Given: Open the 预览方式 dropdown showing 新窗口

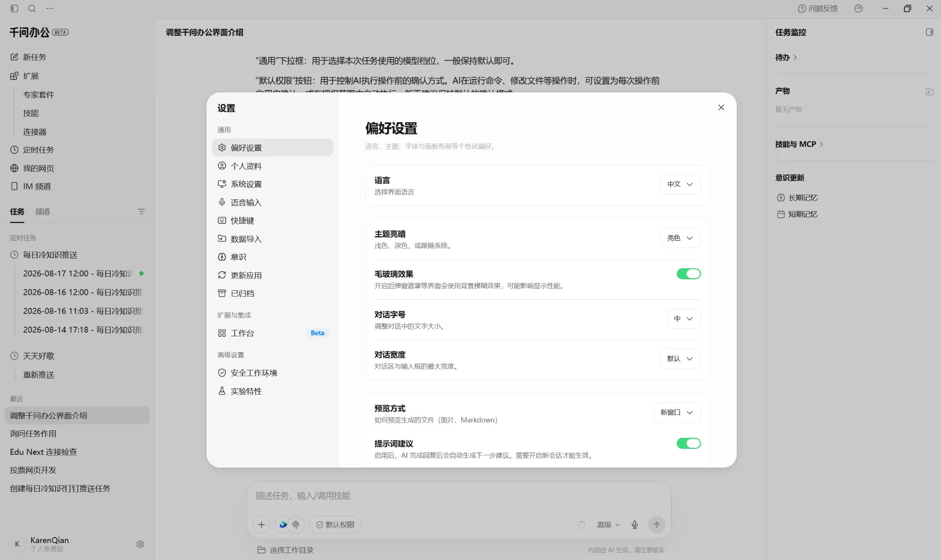Looking at the screenshot, I should 677,413.
